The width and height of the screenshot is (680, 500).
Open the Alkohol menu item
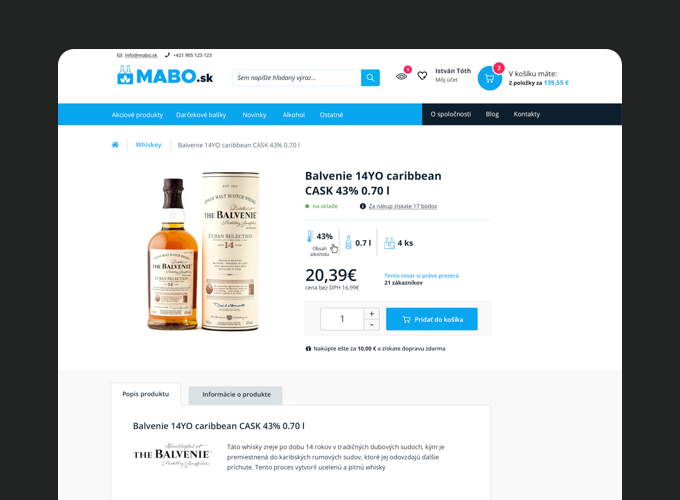294,115
